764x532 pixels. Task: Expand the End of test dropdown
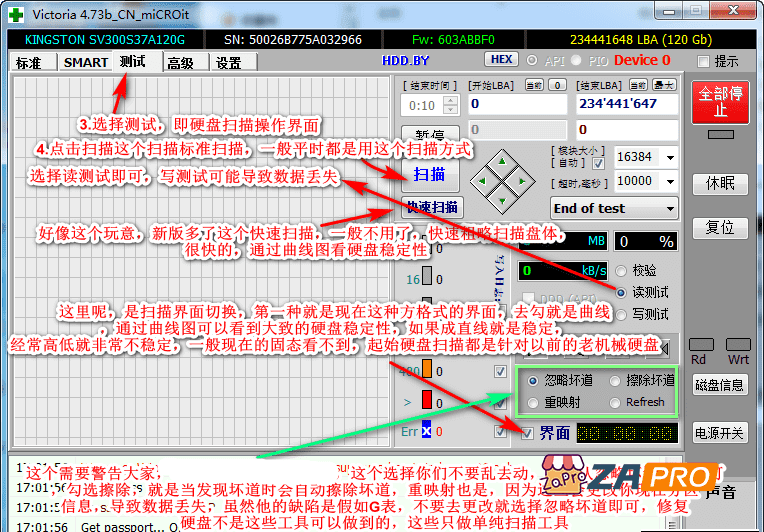coord(668,208)
